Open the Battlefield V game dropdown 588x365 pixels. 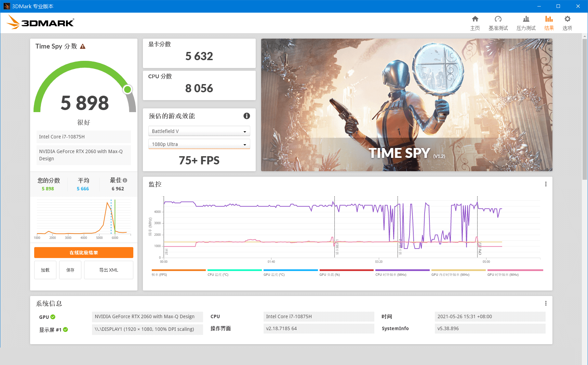point(199,131)
